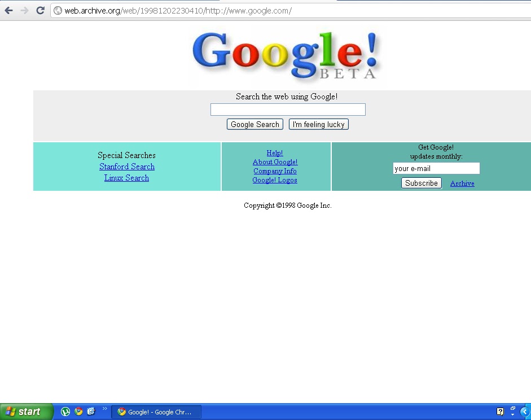Click the browser back arrow

9,11
